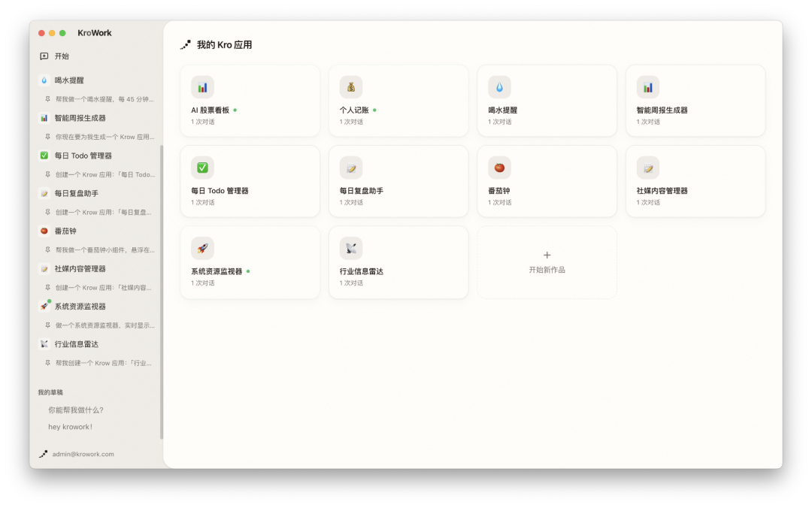This screenshot has height=508, width=812.
Task: Click the green checkmark icon on 每日 Todo 管理器 card
Action: point(202,168)
